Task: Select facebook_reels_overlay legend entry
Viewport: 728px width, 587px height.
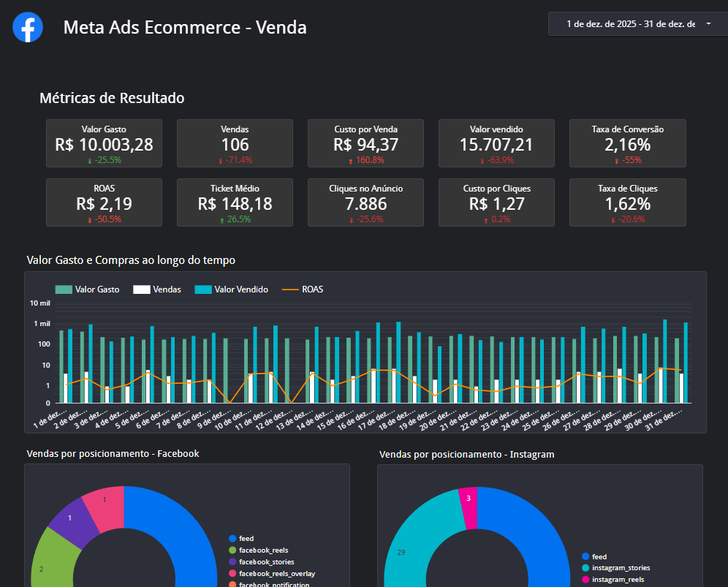Action: pos(272,574)
